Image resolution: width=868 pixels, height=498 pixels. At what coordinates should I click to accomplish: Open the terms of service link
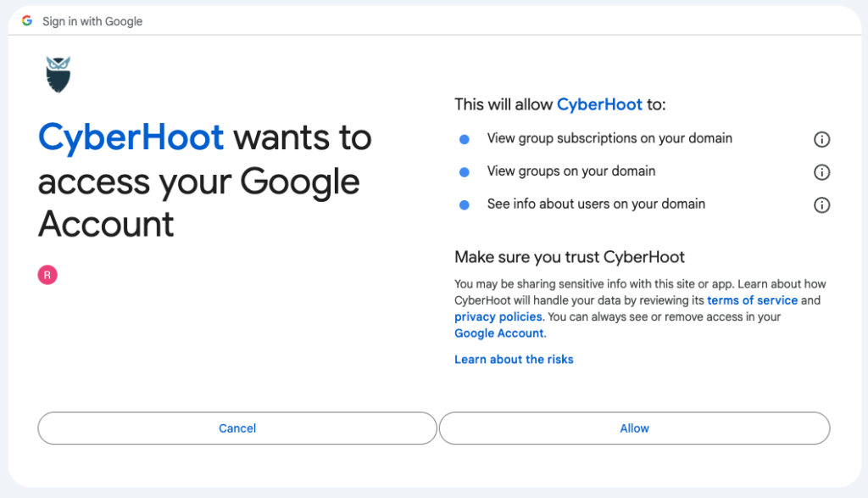pos(753,300)
